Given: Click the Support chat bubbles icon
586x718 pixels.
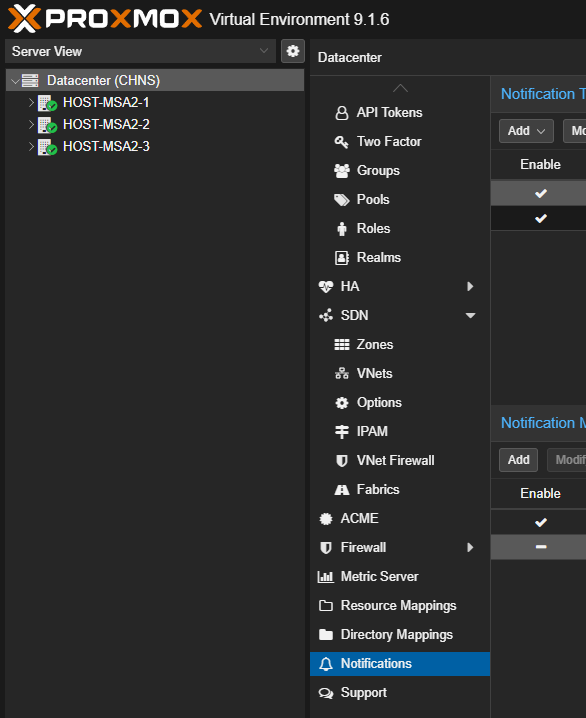Looking at the screenshot, I should click(x=326, y=693).
